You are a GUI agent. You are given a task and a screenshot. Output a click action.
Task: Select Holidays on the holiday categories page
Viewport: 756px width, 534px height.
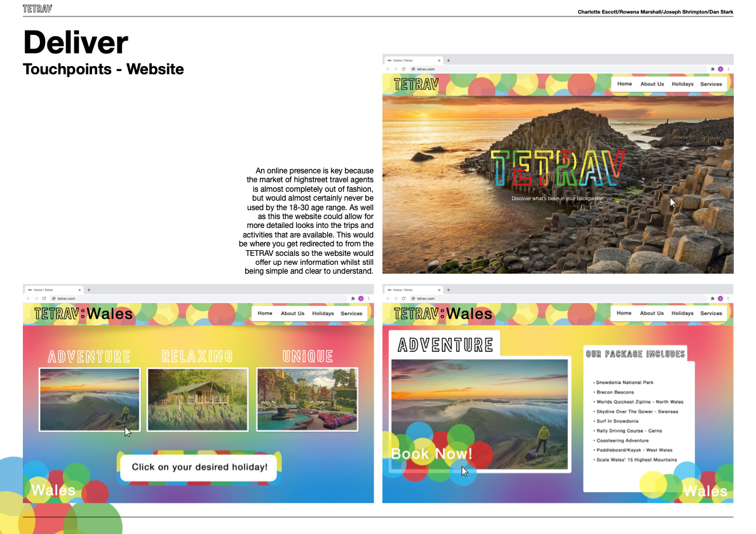tap(323, 313)
